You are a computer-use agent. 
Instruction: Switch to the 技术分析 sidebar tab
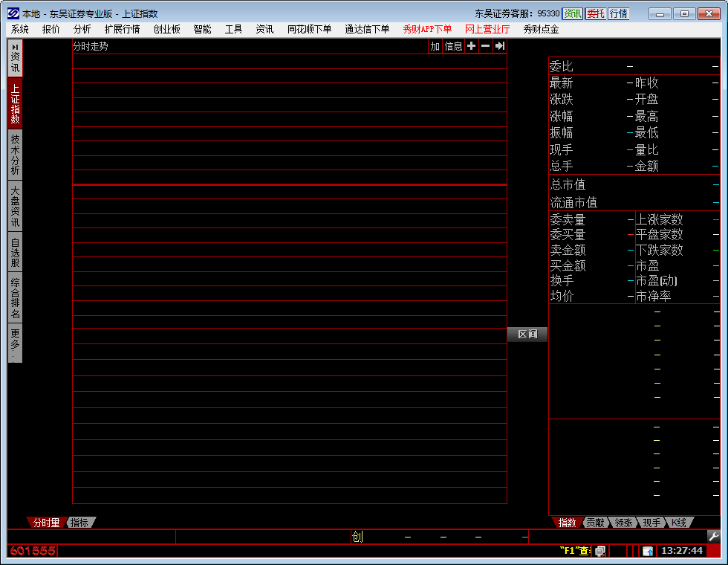(x=15, y=155)
